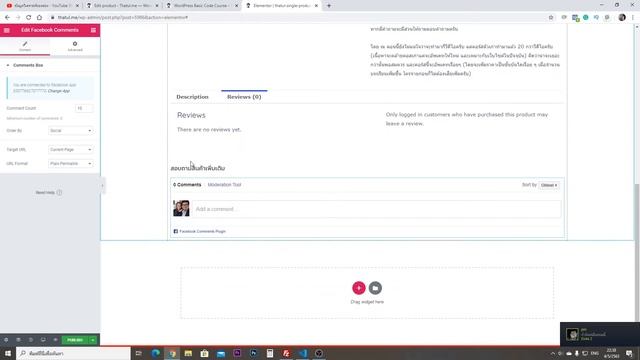Bookmark this page with the star
This screenshot has height=360, width=640.
coord(551,18)
